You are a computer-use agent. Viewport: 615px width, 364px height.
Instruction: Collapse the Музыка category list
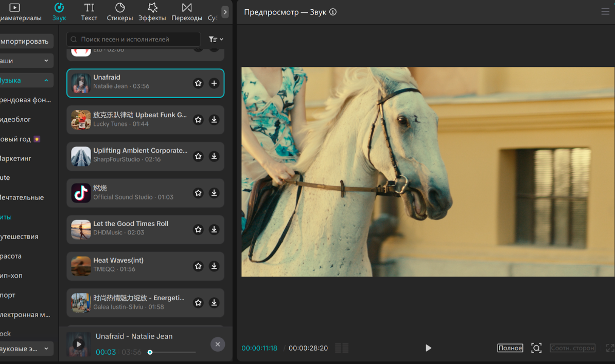[46, 81]
